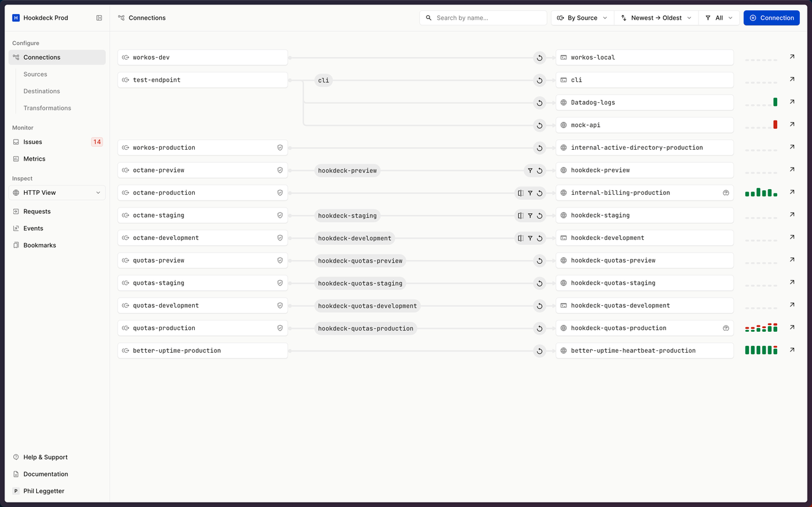
Task: Toggle the filter on hookdeck-staging connection
Action: 530,215
